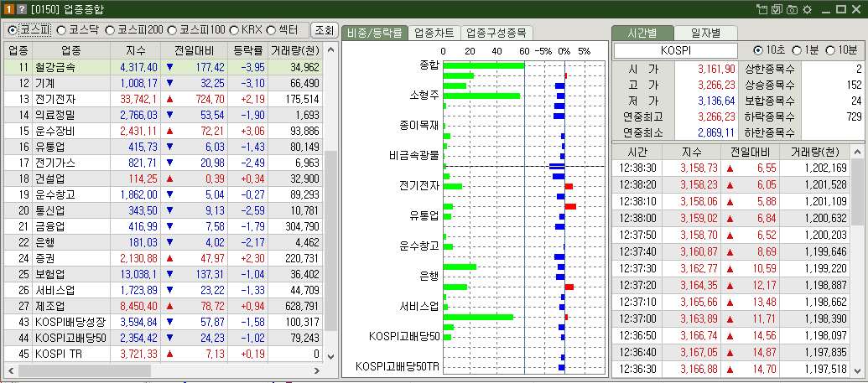Image resolution: width=868 pixels, height=383 pixels.
Task: Open the 업종구성종목 tab
Action: (496, 33)
